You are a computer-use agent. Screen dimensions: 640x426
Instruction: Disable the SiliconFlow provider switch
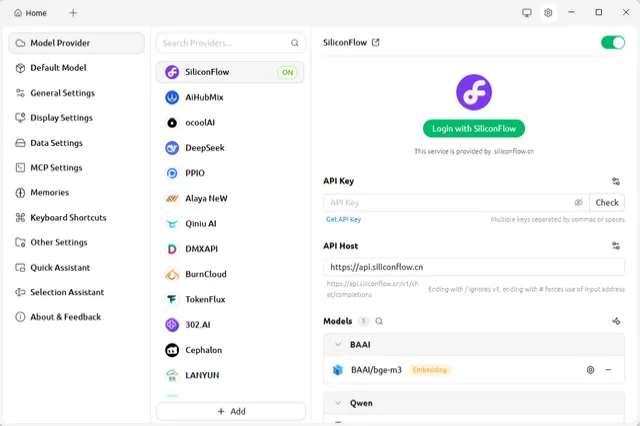click(612, 43)
